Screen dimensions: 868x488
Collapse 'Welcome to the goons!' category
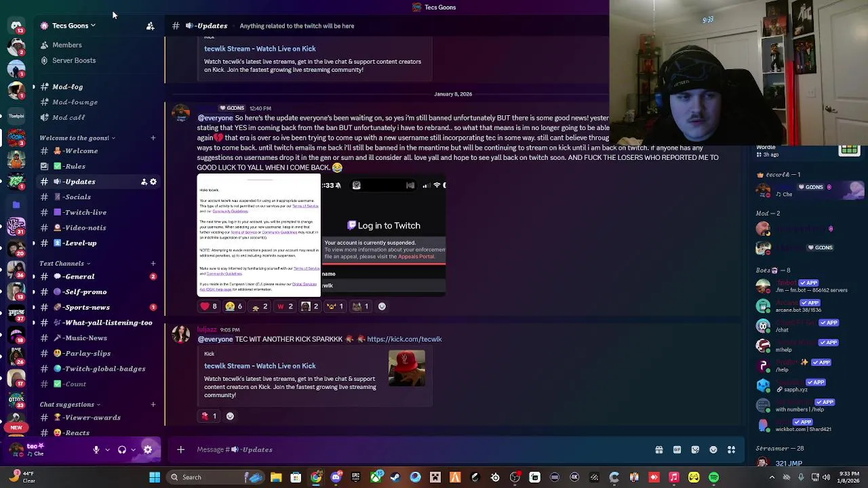pos(77,138)
